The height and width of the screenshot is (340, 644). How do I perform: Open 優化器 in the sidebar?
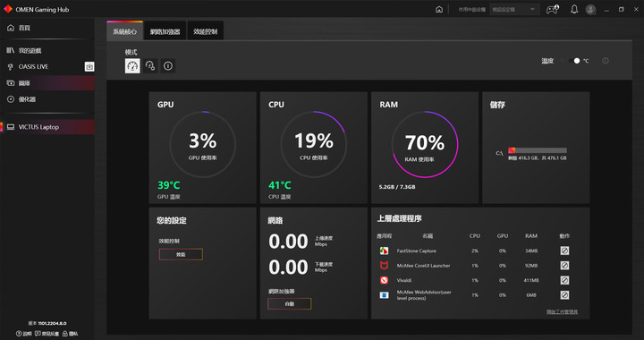click(x=47, y=99)
